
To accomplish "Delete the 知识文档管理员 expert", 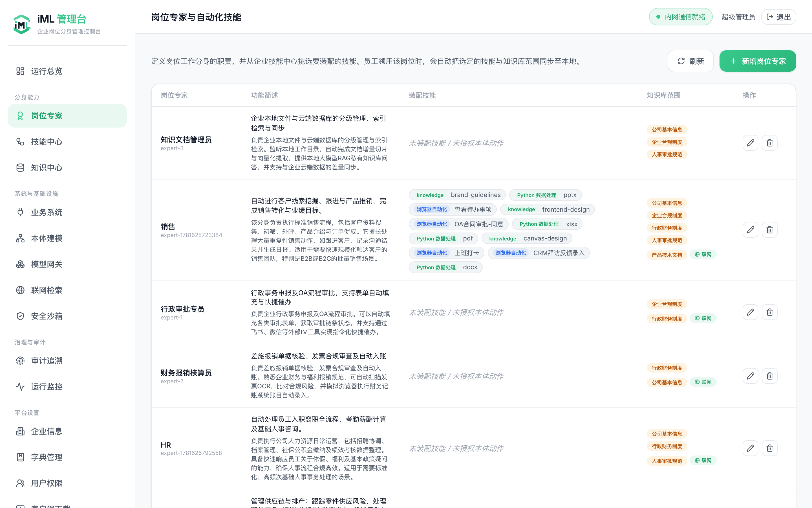I will (769, 143).
